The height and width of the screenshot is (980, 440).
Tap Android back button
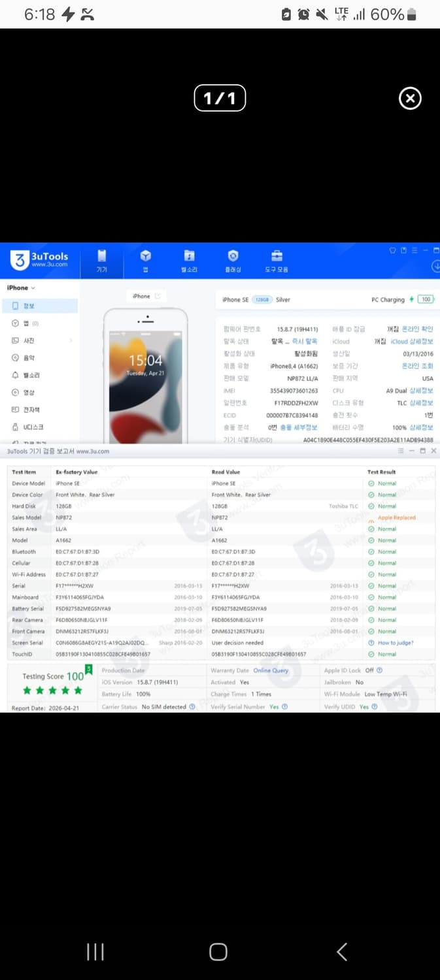[342, 952]
